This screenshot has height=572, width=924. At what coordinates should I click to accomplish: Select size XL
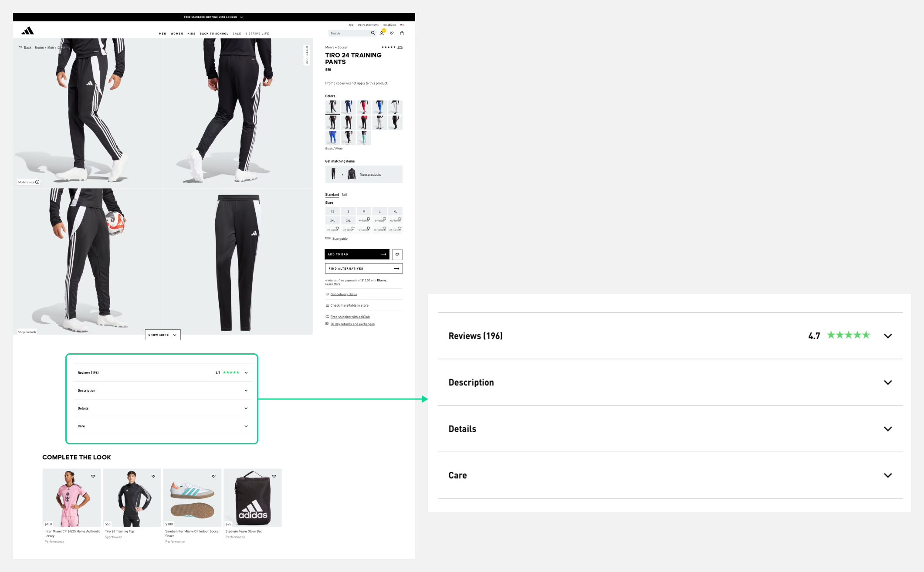click(x=395, y=211)
